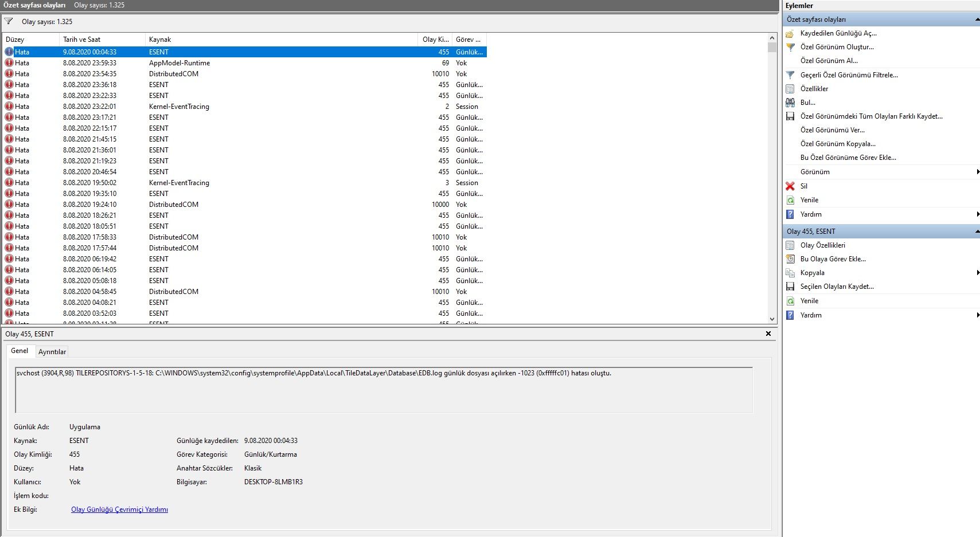Select the 8.08.2020 06:14:05 date cell
The height and width of the screenshot is (537, 980).
coord(89,270)
